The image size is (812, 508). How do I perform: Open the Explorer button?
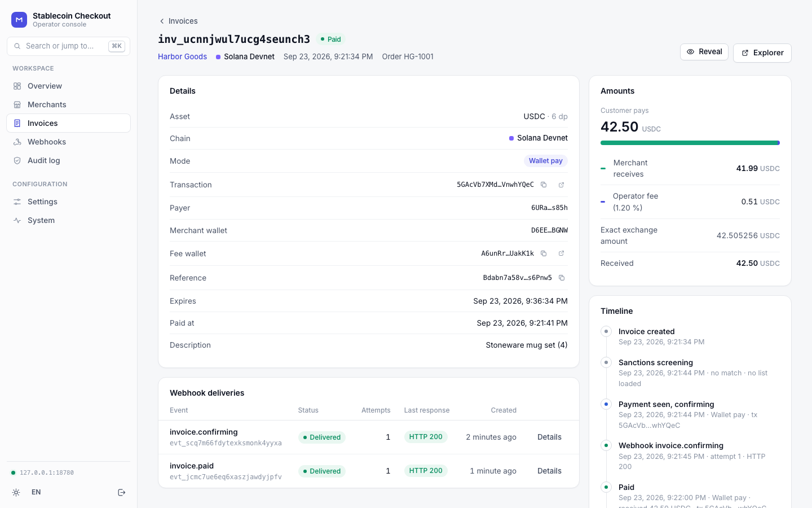762,52
